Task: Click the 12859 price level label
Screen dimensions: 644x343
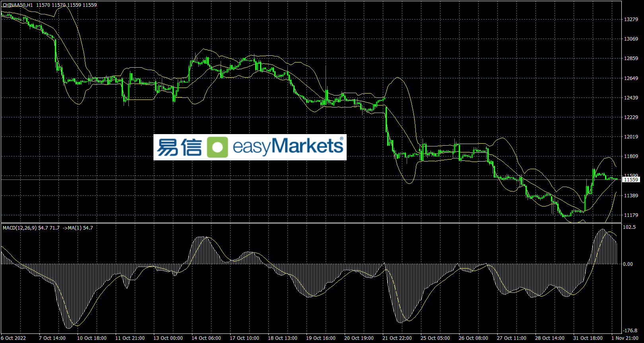Action: point(631,58)
